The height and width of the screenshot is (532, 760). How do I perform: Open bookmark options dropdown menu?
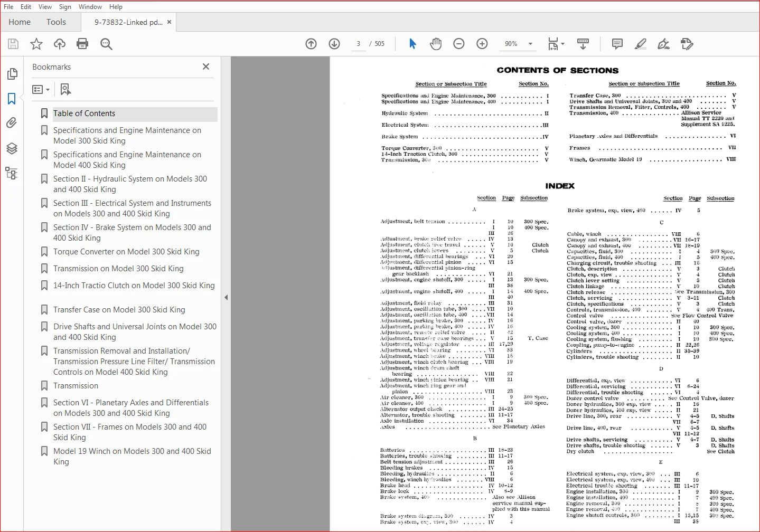coord(41,89)
